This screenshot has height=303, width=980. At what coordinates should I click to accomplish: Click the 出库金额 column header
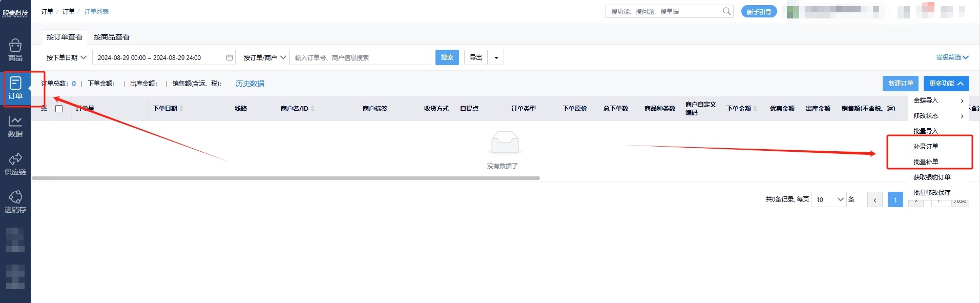pyautogui.click(x=818, y=109)
